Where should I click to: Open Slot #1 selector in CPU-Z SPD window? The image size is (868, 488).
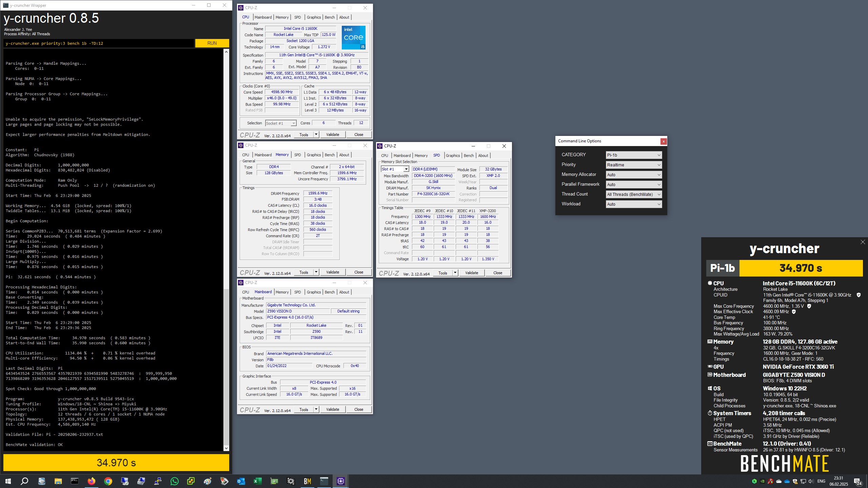[395, 169]
